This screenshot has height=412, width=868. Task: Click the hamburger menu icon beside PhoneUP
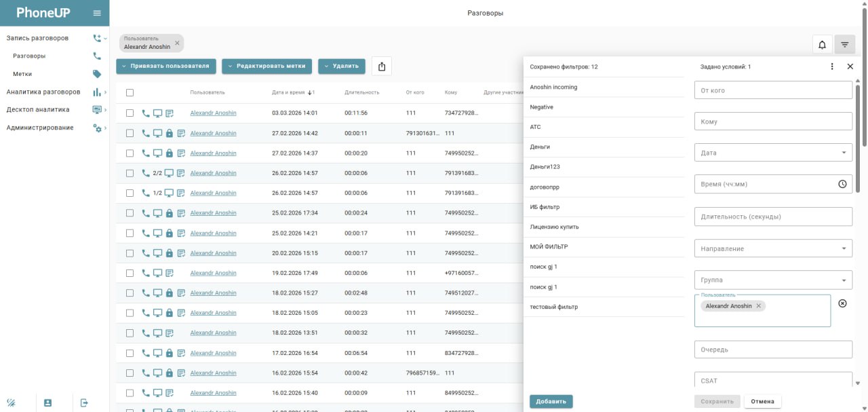(97, 13)
